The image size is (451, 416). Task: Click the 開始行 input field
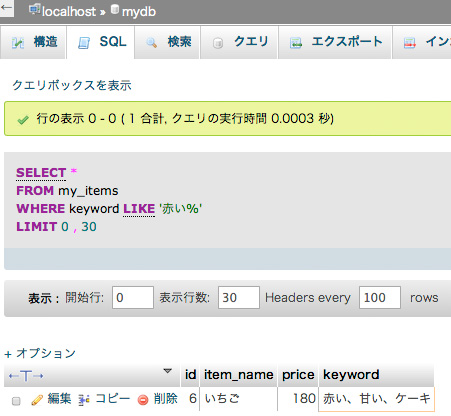133,297
